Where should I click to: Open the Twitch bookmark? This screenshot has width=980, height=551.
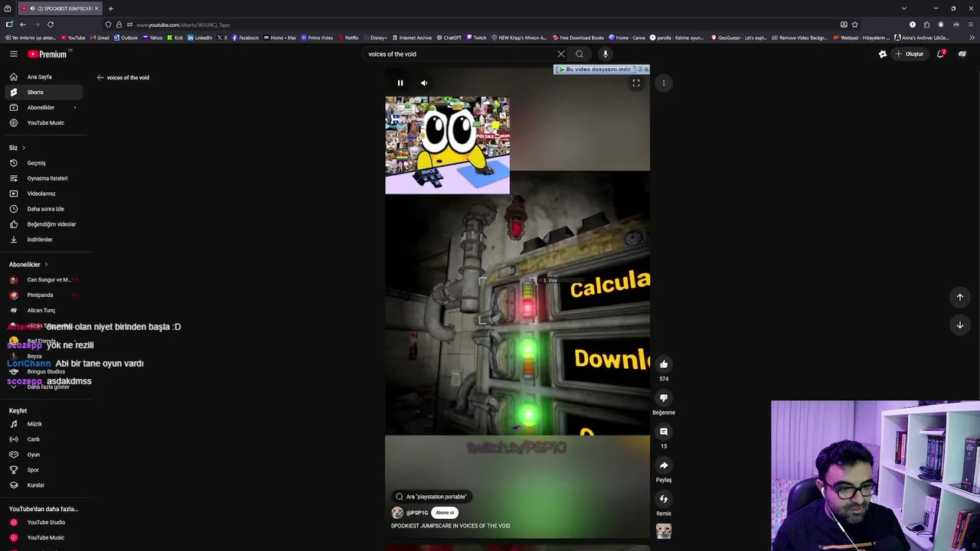[476, 37]
